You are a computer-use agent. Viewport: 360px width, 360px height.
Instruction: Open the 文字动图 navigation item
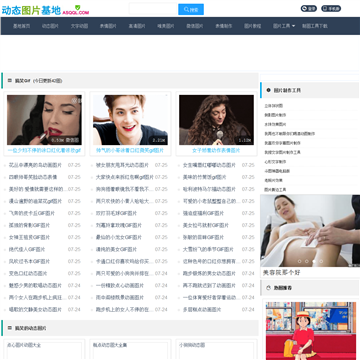click(79, 26)
